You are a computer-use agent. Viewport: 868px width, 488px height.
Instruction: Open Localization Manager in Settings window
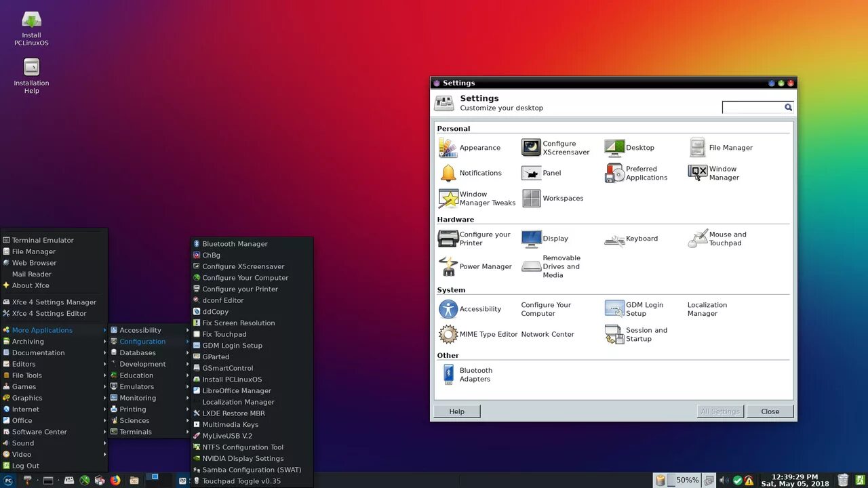tap(707, 309)
